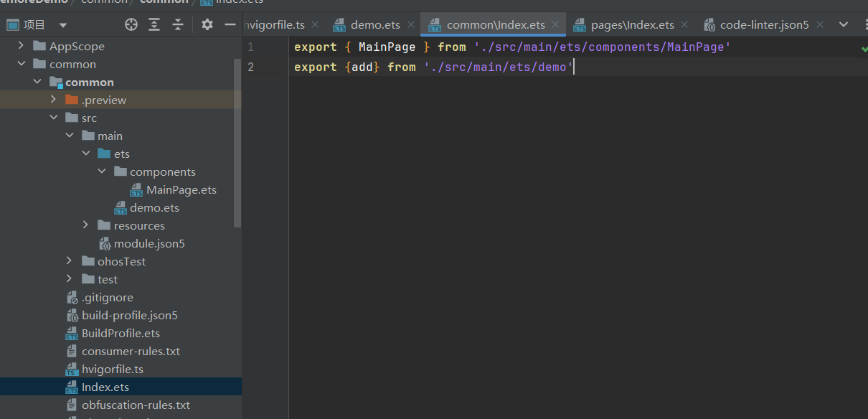This screenshot has width=868, height=419.
Task: Click the project panel vertical scrollbar
Action: tap(237, 143)
